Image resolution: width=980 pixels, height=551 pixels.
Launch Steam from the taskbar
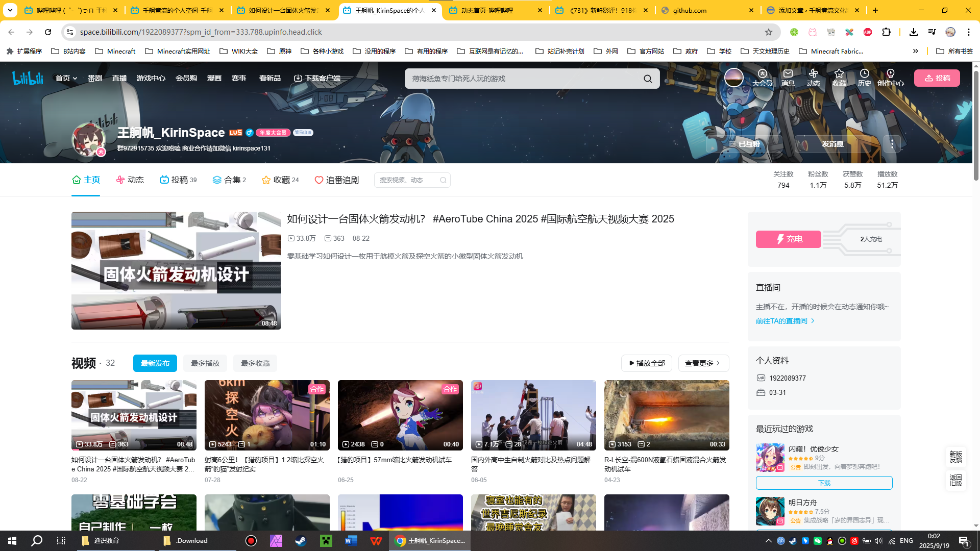click(x=301, y=541)
